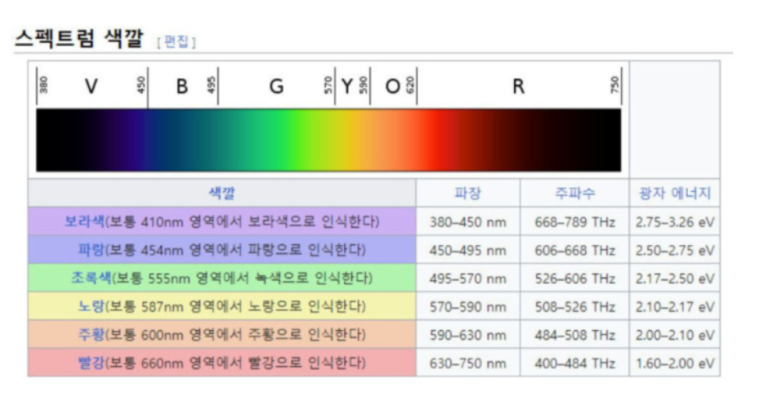Screen dimensions: 773x405
Task: Click the letter O on the spectrum
Action: pyautogui.click(x=392, y=86)
